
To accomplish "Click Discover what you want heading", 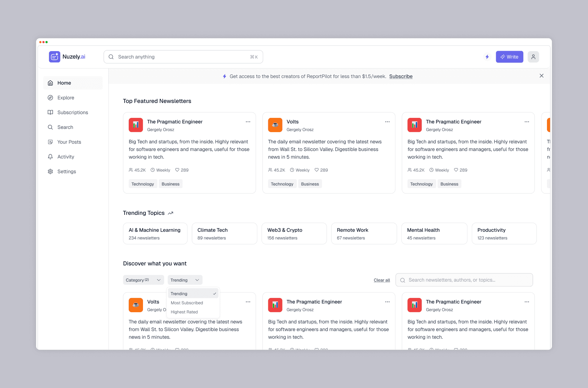I will coord(155,264).
